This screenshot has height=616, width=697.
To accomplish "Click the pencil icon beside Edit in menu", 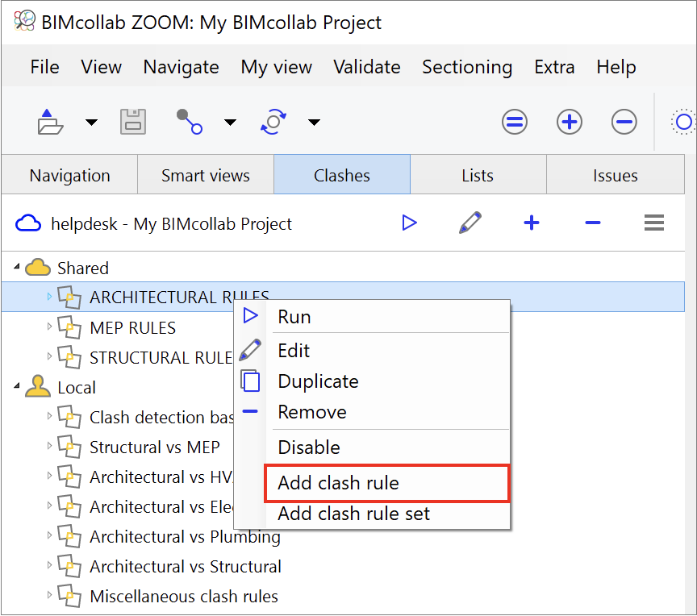I will point(250,350).
